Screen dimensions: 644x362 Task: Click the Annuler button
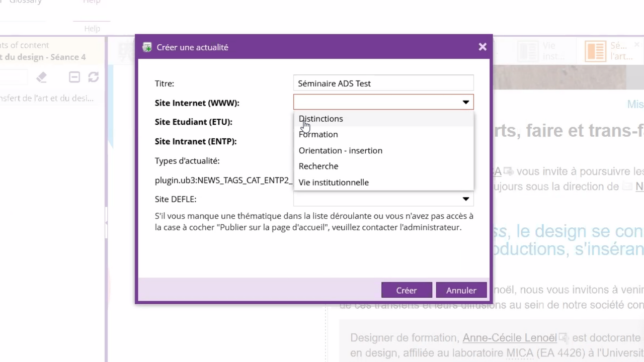[x=461, y=291]
